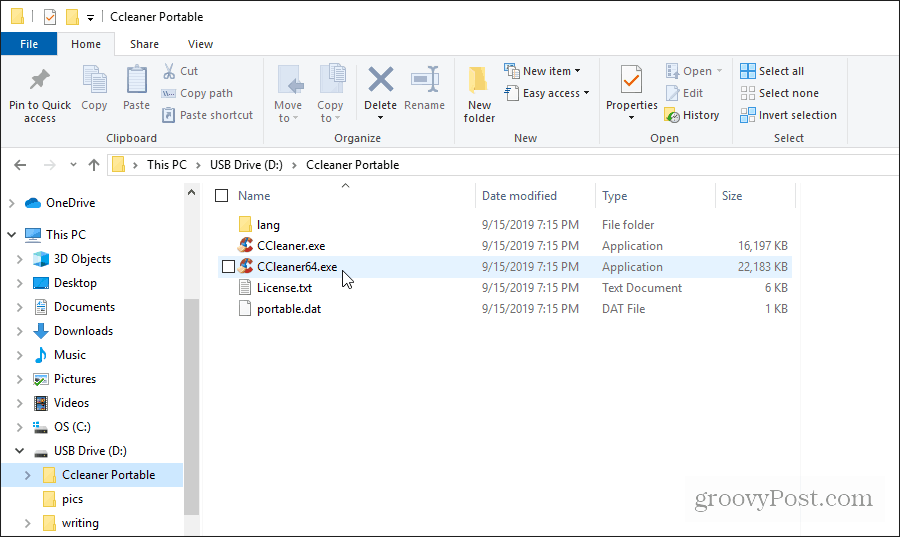Open the Copy to menu
This screenshot has width=900, height=537.
tap(330, 94)
